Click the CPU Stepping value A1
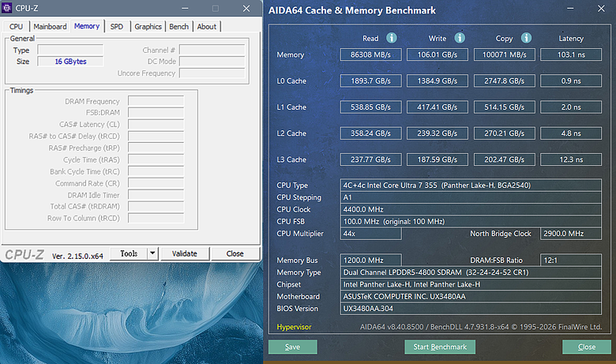The width and height of the screenshot is (616, 364). coord(471,197)
